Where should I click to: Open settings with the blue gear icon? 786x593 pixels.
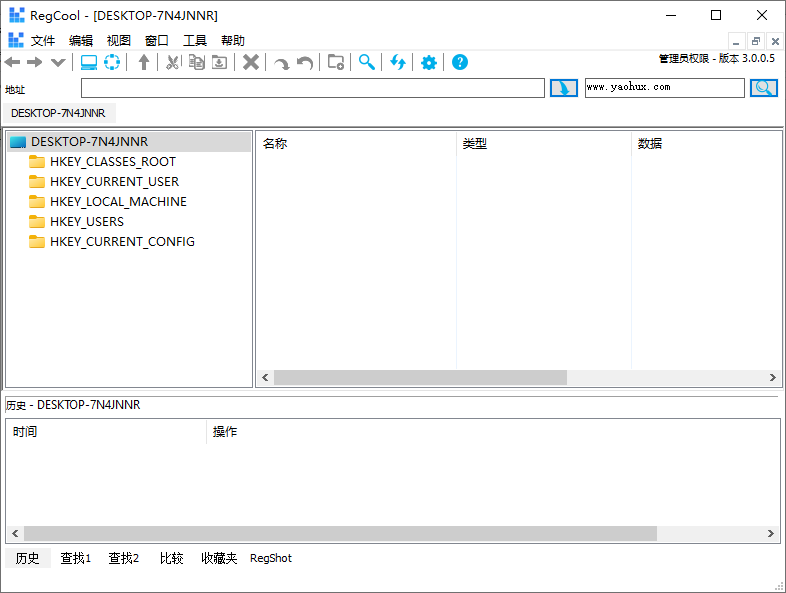429,63
